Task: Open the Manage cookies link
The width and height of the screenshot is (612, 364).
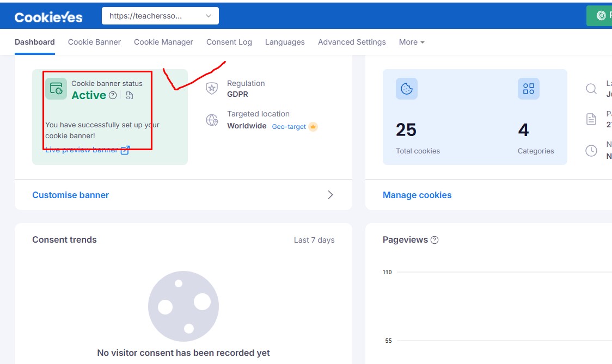Action: click(x=417, y=194)
